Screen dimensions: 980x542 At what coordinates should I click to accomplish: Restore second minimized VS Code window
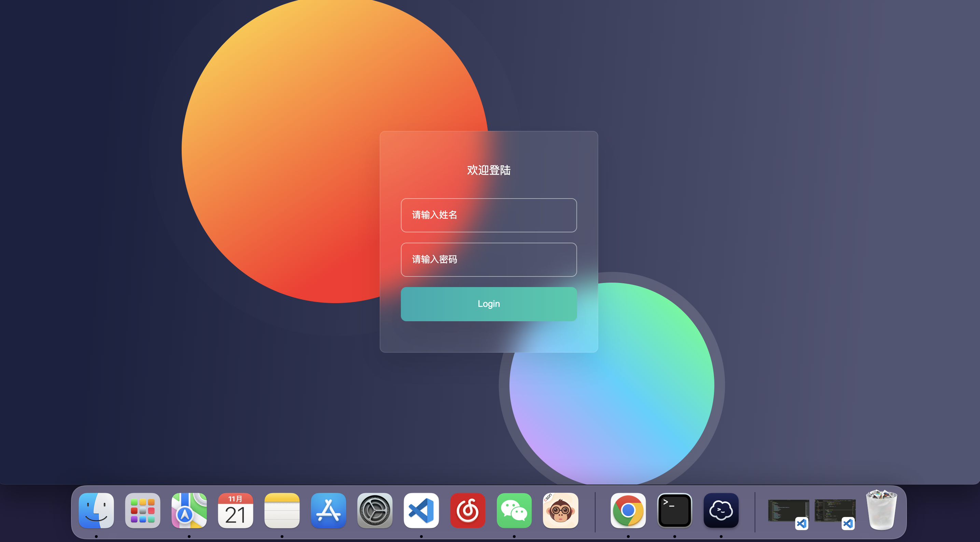[x=835, y=511]
